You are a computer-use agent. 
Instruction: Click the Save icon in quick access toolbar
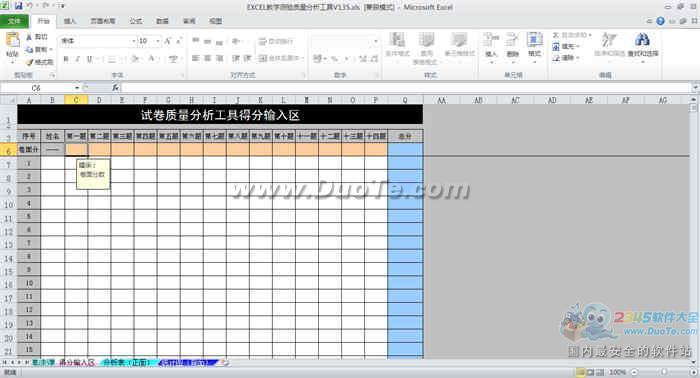(19, 6)
